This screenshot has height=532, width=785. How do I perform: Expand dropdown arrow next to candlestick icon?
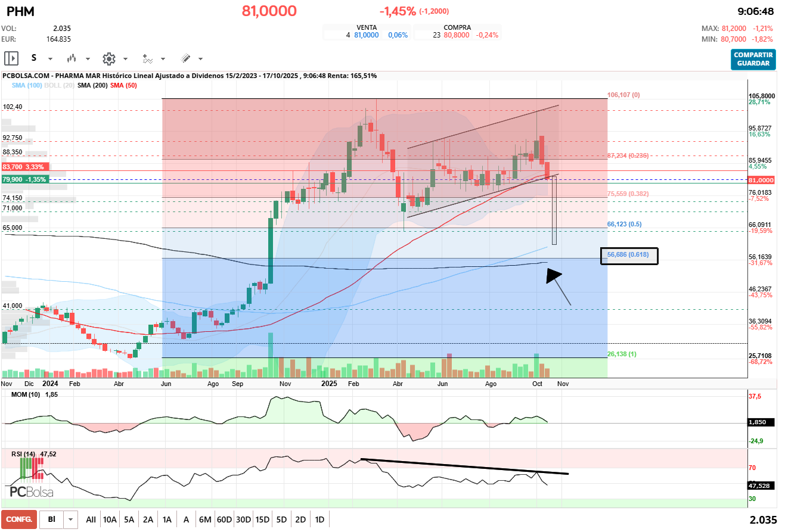click(88, 59)
